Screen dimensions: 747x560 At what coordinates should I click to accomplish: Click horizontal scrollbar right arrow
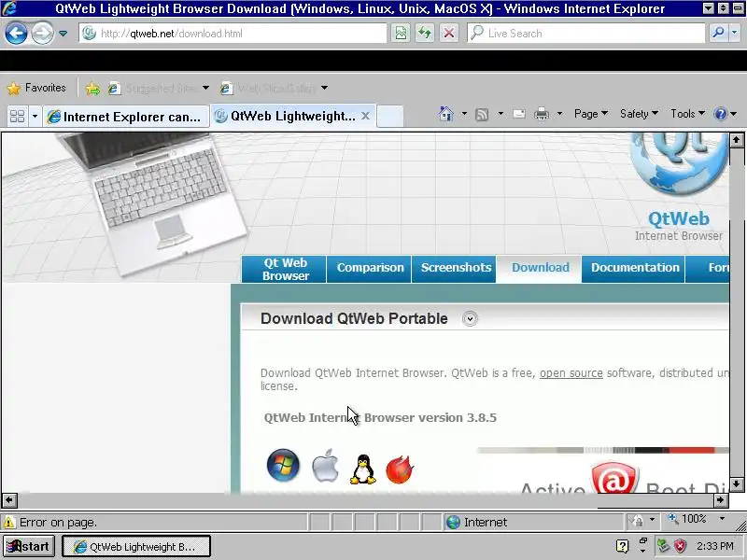point(721,500)
